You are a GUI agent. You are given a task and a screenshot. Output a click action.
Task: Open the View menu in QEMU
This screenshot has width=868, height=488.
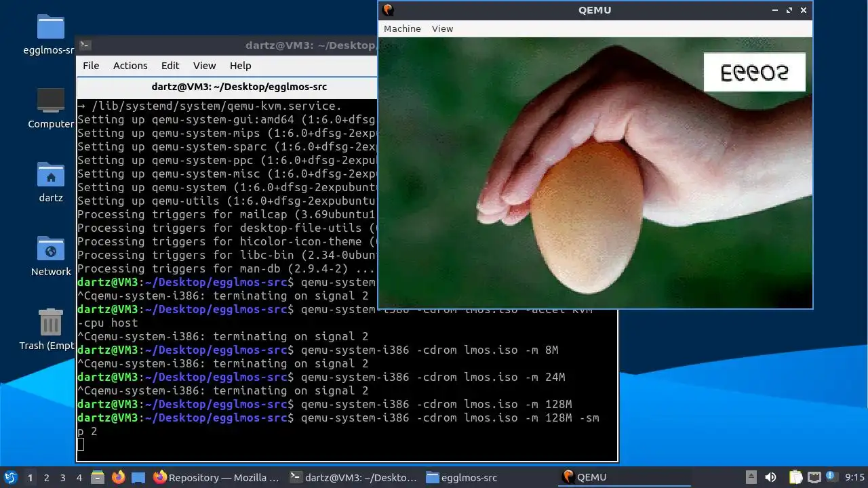(442, 28)
